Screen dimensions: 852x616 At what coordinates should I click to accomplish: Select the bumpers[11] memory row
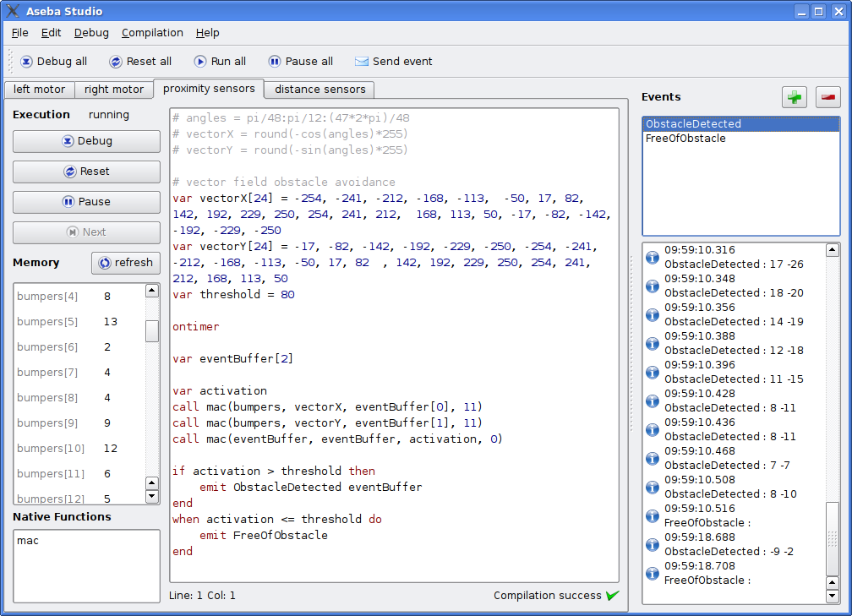click(x=79, y=474)
